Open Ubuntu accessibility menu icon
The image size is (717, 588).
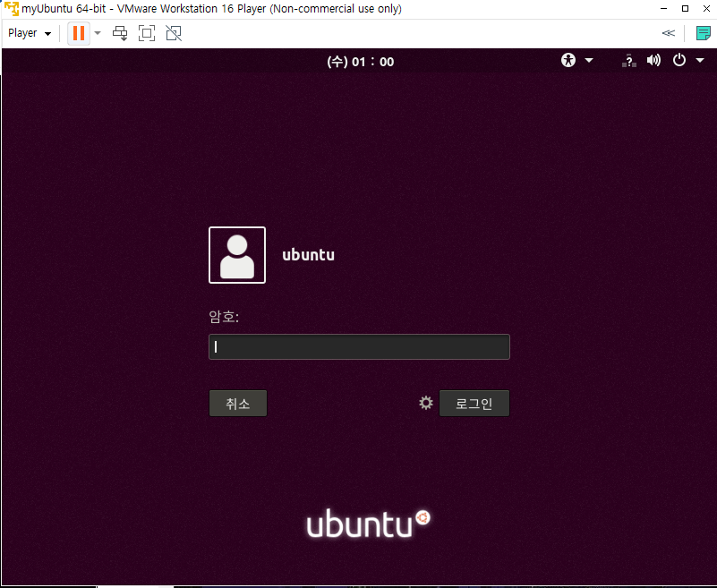(x=568, y=60)
